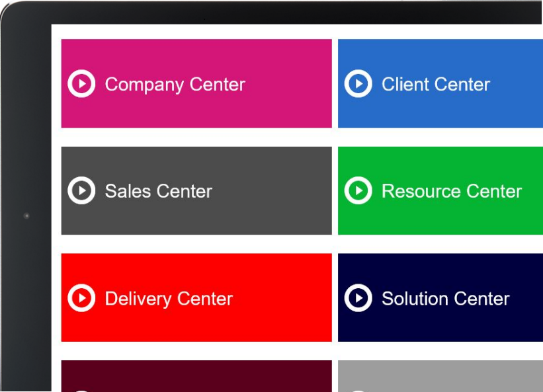Viewport: 543px width, 392px height.
Task: Click empty space in the navy Solution tile
Action: click(x=450, y=329)
